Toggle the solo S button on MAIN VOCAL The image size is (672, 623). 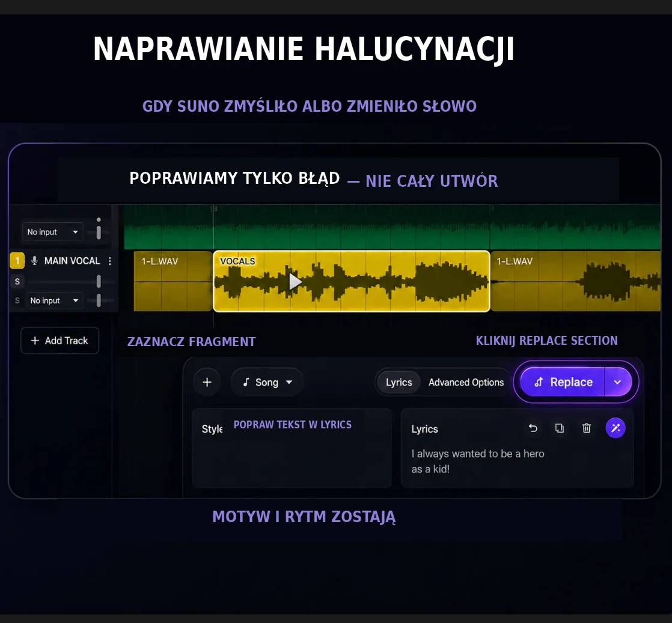(17, 282)
